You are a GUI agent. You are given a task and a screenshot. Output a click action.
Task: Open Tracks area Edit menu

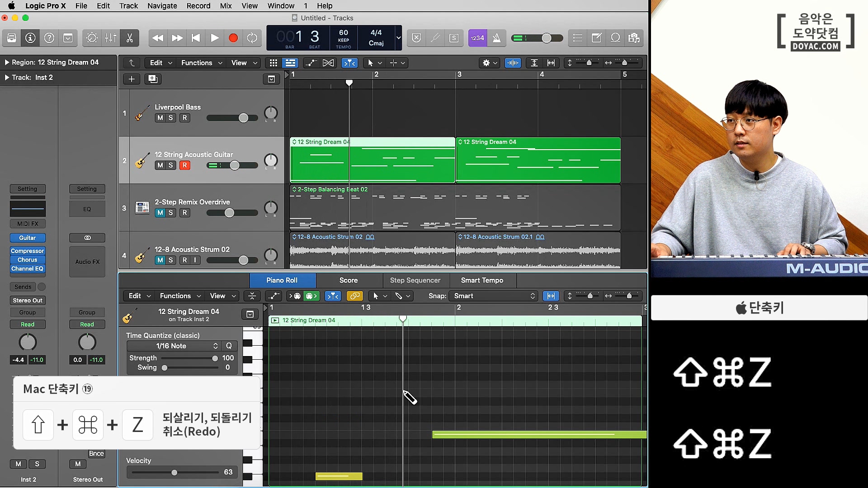tap(161, 63)
